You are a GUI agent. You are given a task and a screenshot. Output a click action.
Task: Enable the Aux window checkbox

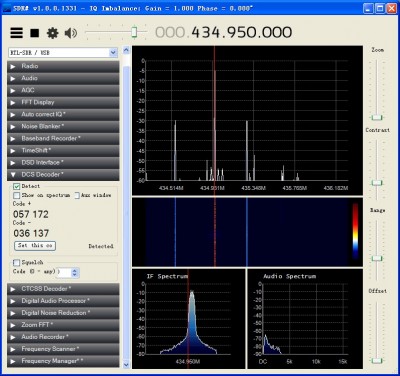[77, 195]
